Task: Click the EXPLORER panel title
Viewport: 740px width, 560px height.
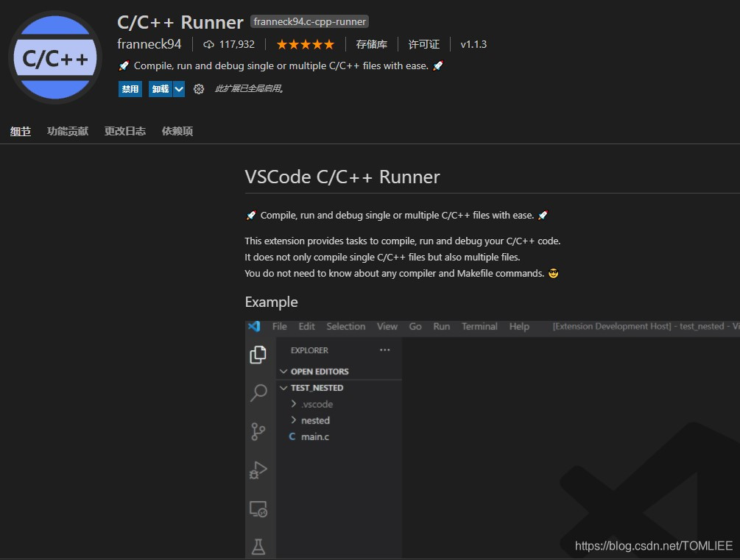Action: point(309,350)
